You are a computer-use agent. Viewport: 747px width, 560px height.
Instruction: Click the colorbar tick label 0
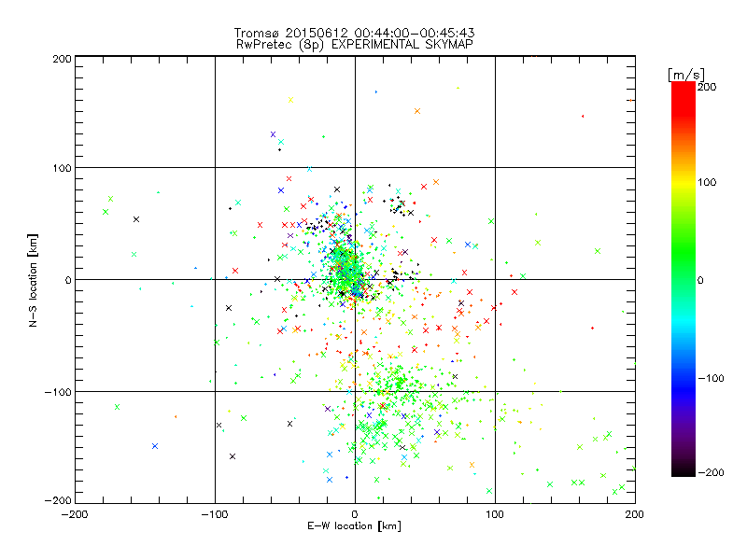[x=700, y=280]
